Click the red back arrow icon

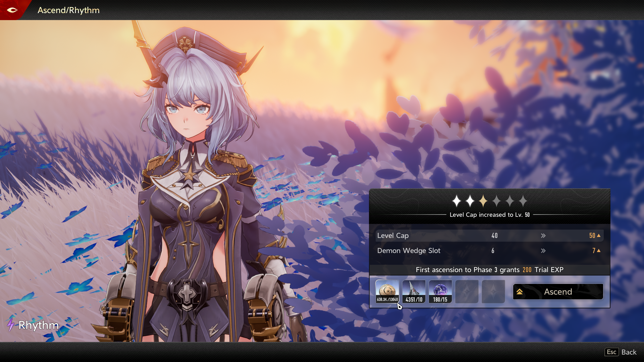tap(12, 10)
